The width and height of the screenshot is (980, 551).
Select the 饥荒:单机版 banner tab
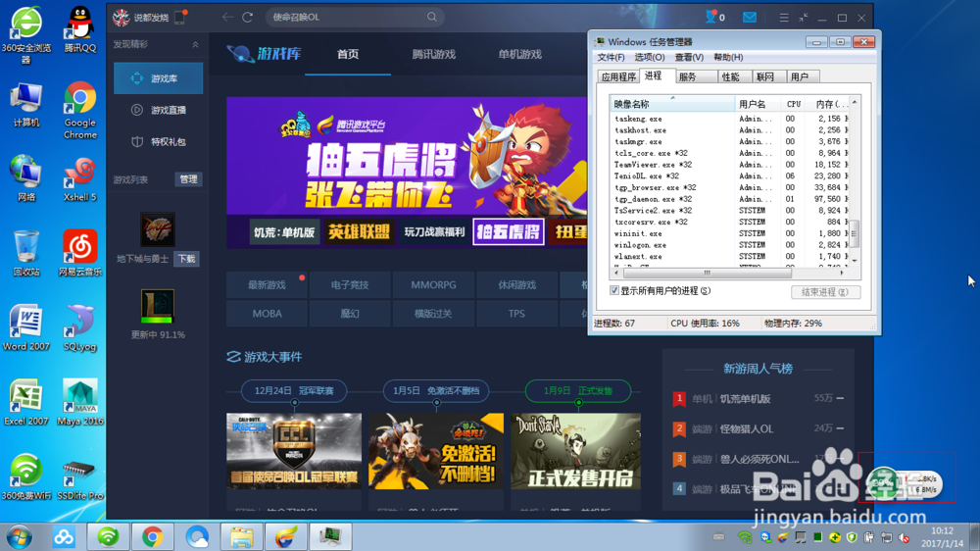click(x=284, y=232)
